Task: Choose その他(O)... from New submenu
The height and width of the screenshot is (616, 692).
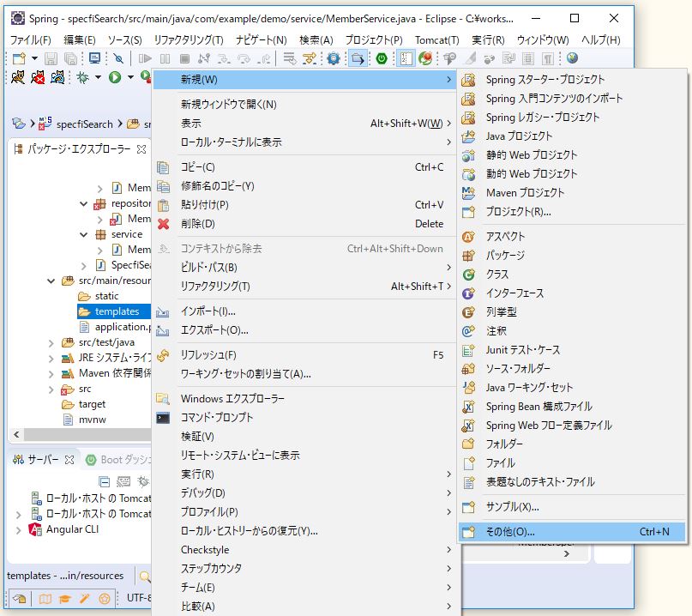Action: 572,532
